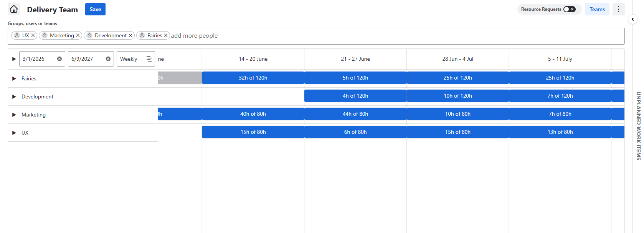
Task: Click UX 6h of 80h bar
Action: click(355, 132)
